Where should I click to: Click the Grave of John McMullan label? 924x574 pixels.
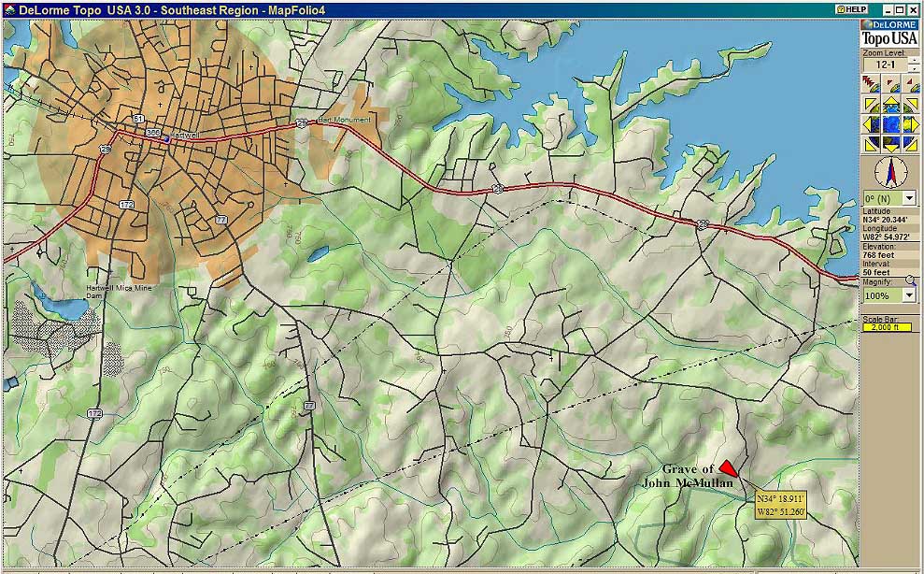click(x=689, y=476)
